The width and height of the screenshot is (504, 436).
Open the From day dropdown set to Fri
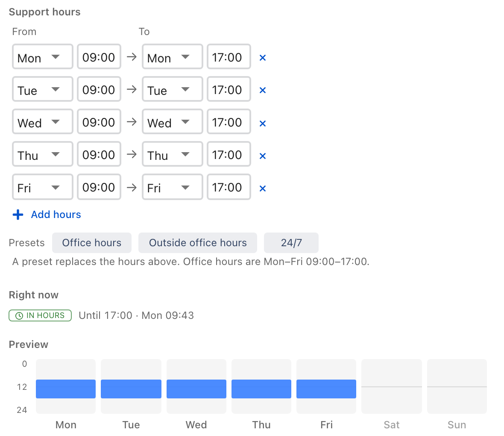point(43,187)
